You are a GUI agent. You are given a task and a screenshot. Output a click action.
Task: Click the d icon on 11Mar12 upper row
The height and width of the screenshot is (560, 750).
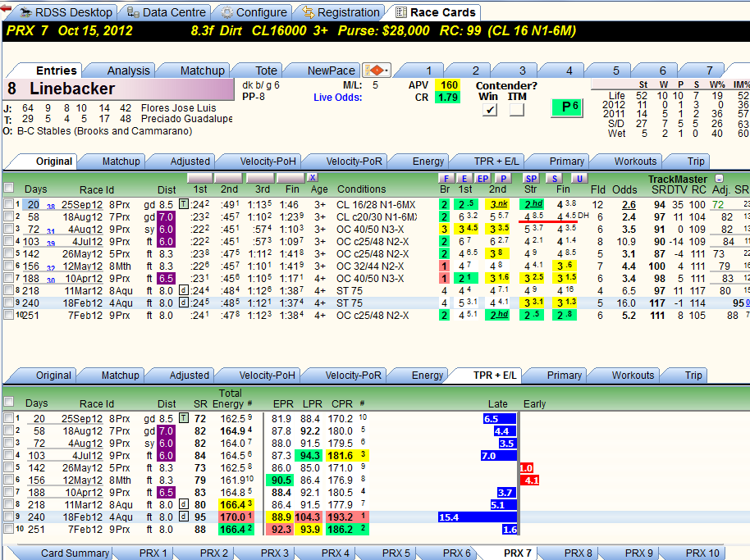coord(183,290)
